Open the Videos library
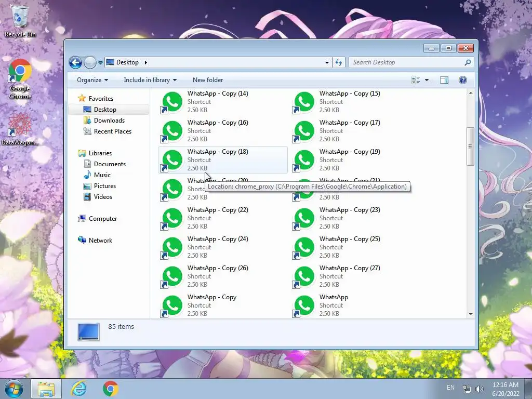Viewport: 532px width, 399px height. [x=103, y=197]
